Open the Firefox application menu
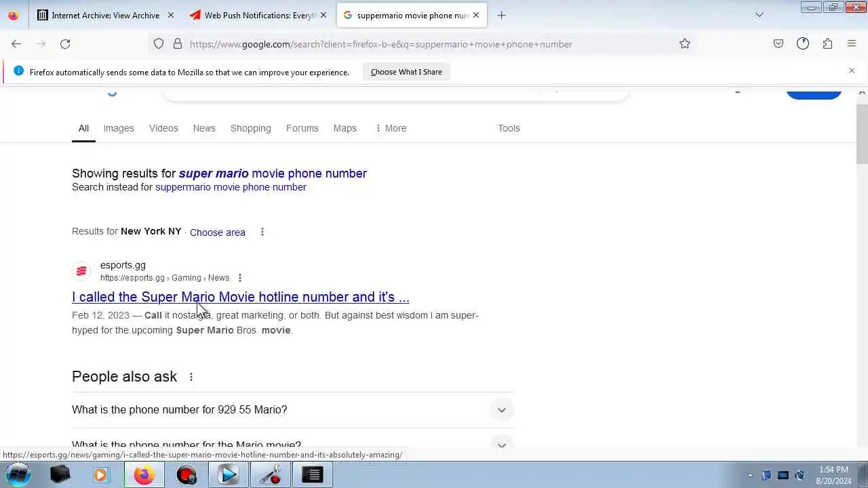The height and width of the screenshot is (488, 868). (x=852, y=44)
